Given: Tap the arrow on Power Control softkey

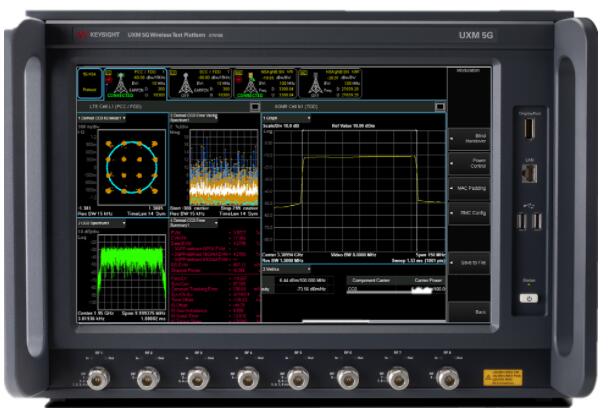Looking at the screenshot, I should [x=452, y=163].
